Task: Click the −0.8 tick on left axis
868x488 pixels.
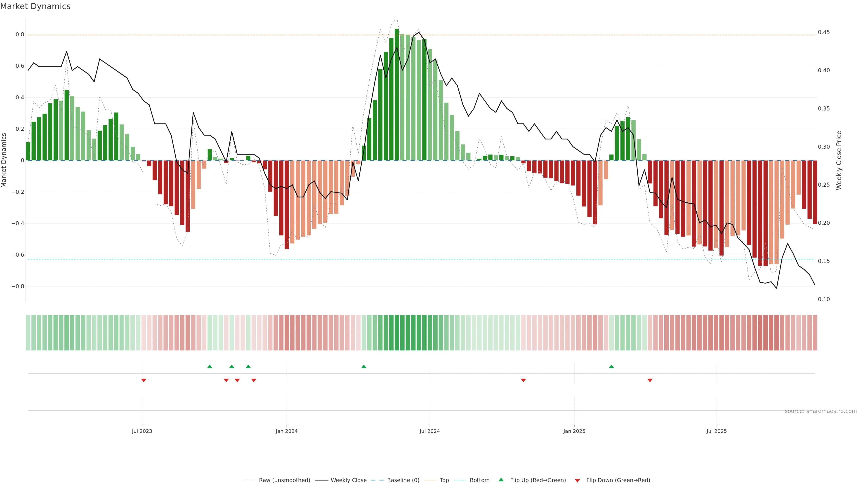Action: pos(18,286)
